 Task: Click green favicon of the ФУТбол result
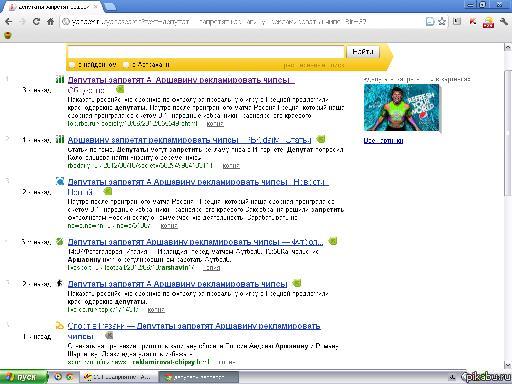click(60, 241)
